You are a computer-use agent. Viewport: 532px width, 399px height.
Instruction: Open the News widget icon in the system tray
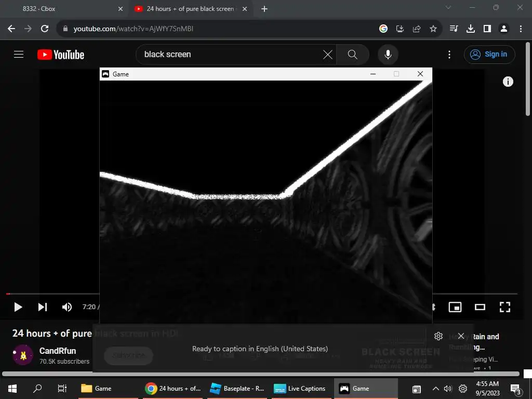tap(417, 389)
